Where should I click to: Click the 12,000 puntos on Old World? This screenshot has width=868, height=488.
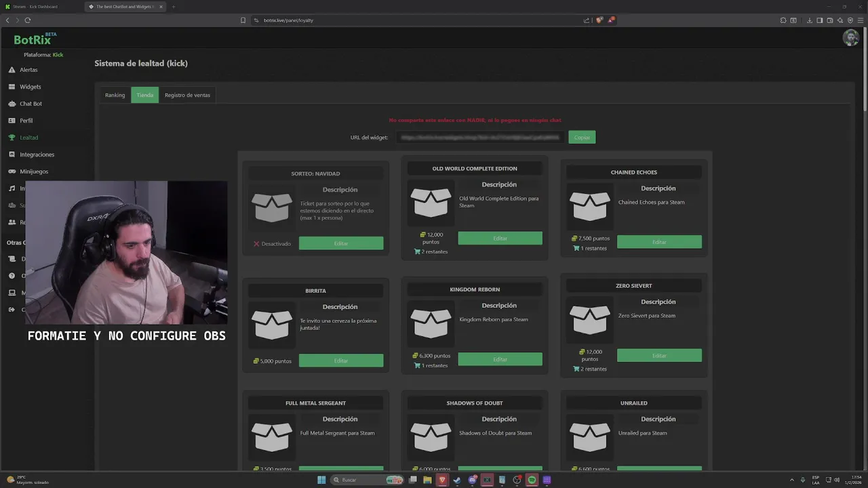pos(431,238)
